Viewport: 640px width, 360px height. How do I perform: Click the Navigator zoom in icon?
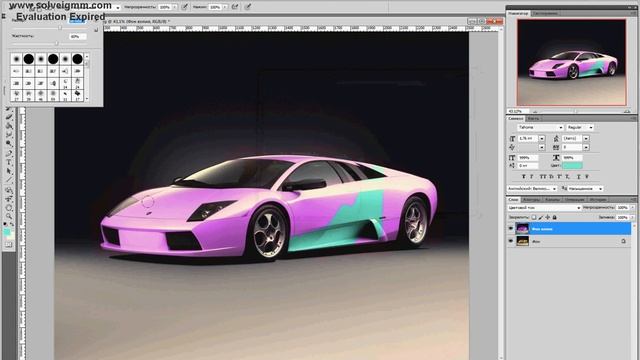point(627,111)
